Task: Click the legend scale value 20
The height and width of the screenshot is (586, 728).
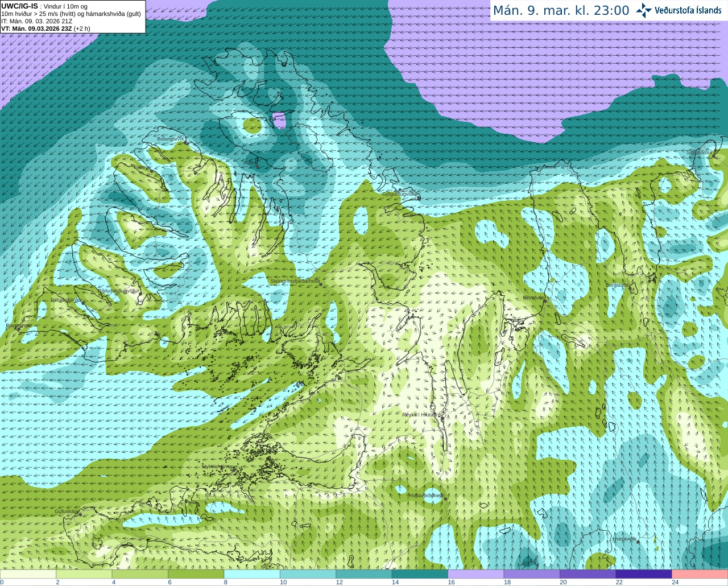Action: point(563,582)
